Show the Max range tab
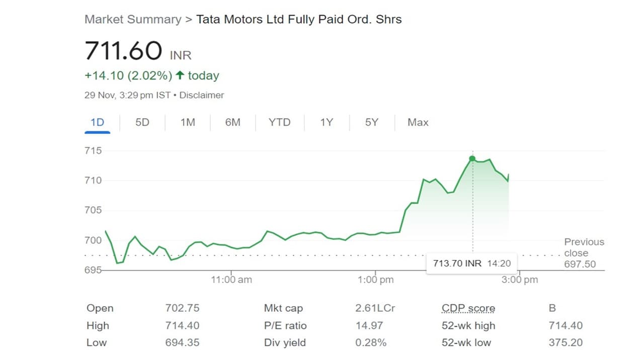Screen dimensions: 644x362 418,122
